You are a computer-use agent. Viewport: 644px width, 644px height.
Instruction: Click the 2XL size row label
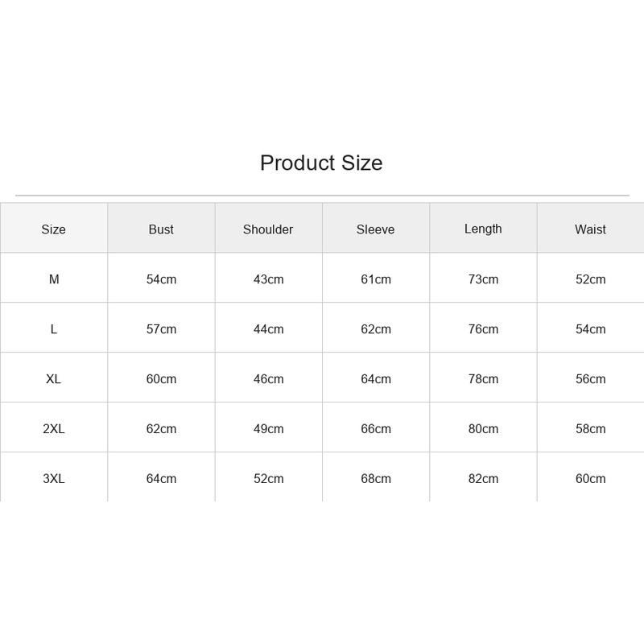54,429
